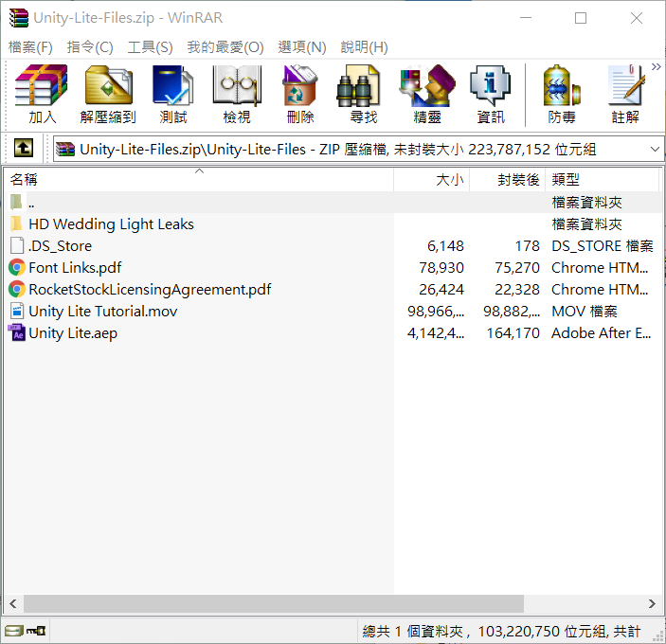The height and width of the screenshot is (644, 666).
Task: Click the Unity Lite.aep After Effects icon
Action: click(16, 333)
